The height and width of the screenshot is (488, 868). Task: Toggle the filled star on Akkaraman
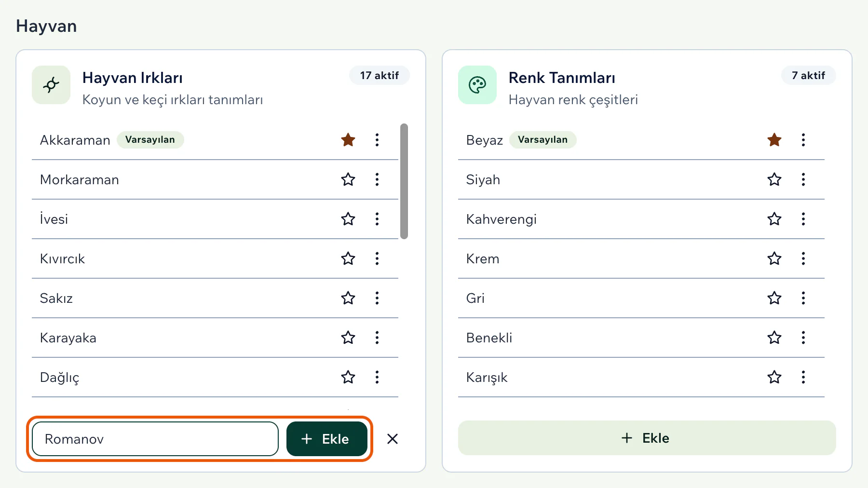coord(348,140)
